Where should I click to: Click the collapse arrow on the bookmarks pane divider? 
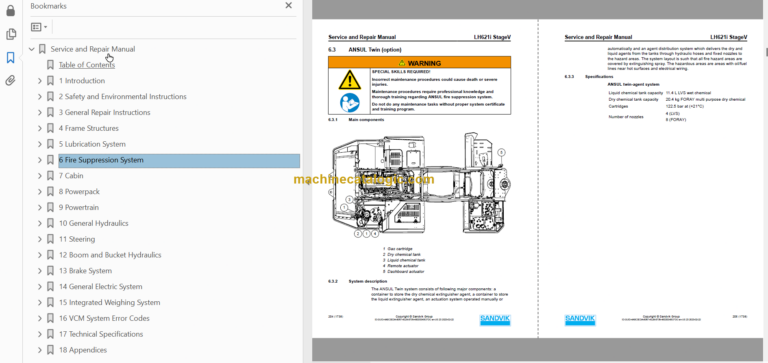(x=308, y=182)
